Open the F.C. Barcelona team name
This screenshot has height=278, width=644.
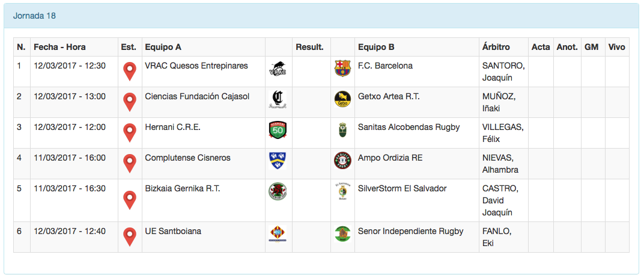coord(385,66)
